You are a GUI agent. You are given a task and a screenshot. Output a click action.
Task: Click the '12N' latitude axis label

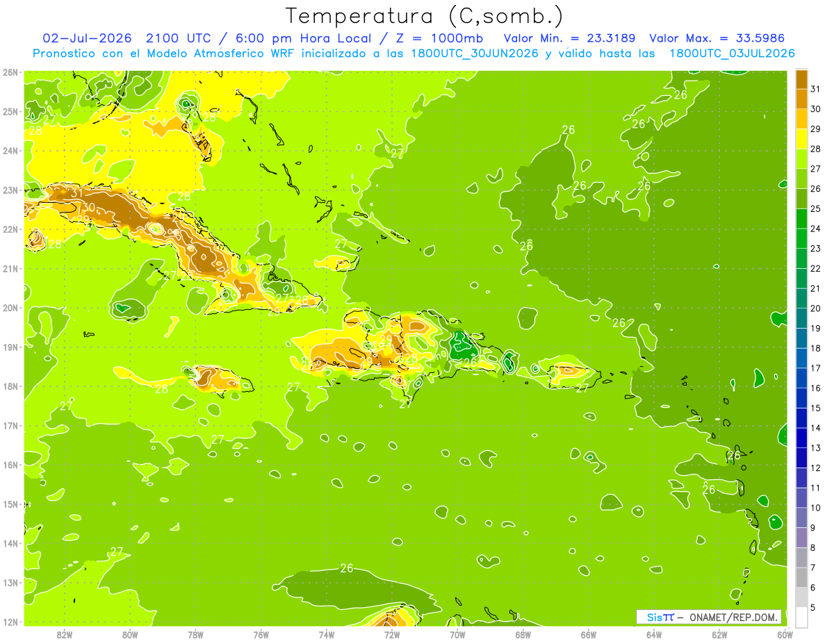click(10, 622)
